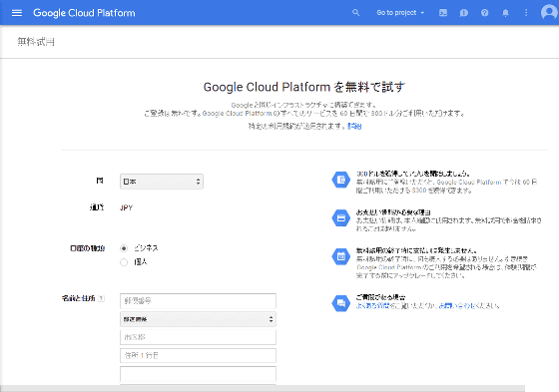The width and height of the screenshot is (559, 392).
Task: Focus the empty field below 住所 1 行目
Action: pyautogui.click(x=198, y=373)
